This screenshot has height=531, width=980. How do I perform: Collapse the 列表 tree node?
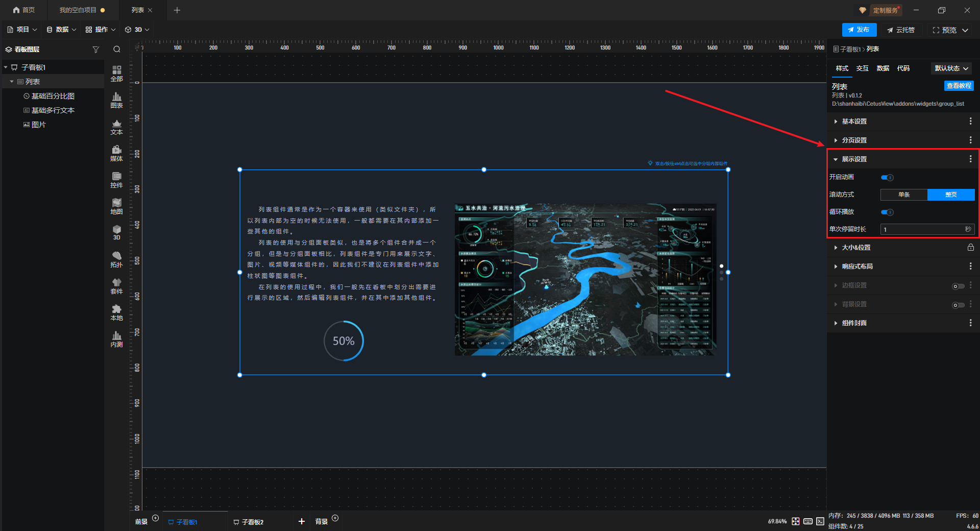tap(12, 82)
